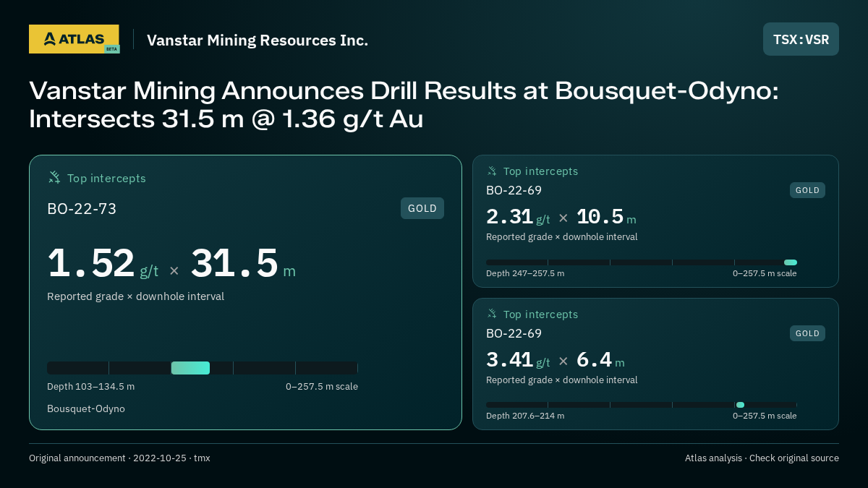Click 'Depth 247–257.5 m' label

coord(525,273)
